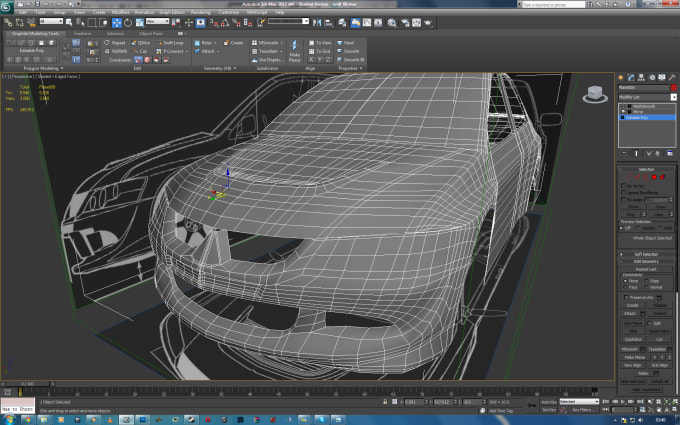680x425 pixels.
Task: Open the Curve Editor icon
Action: pos(367,23)
